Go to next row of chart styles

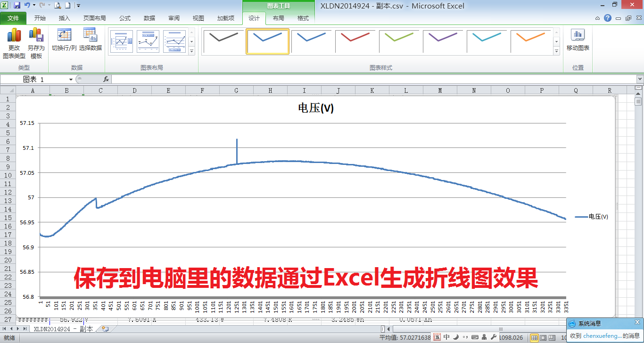(x=556, y=41)
